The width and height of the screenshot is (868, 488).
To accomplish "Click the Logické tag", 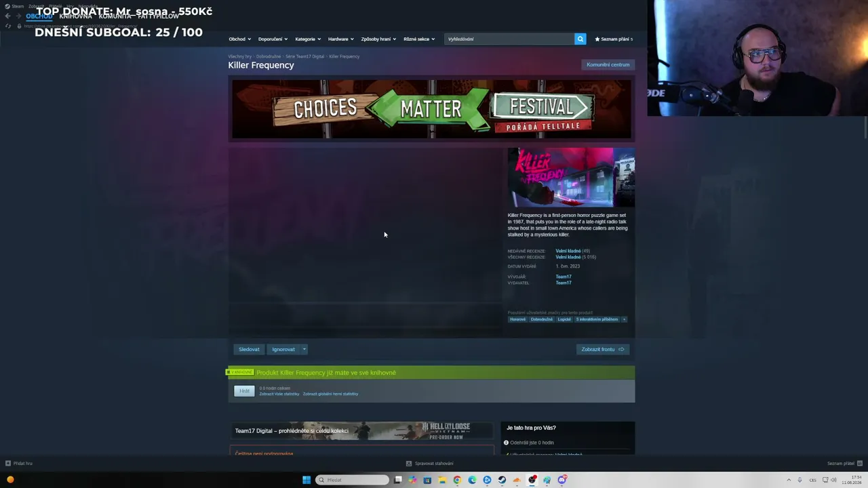I will 564,319.
